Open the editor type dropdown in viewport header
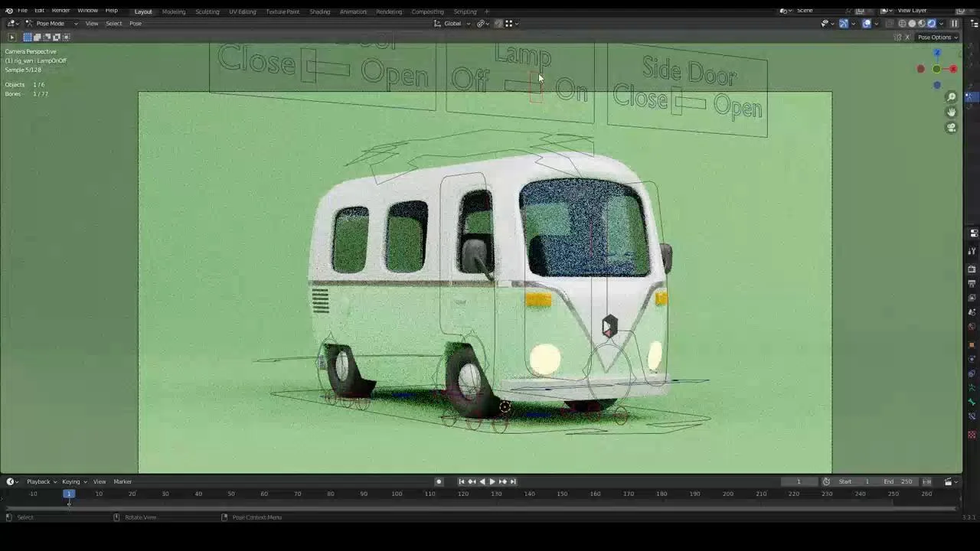 click(x=13, y=24)
